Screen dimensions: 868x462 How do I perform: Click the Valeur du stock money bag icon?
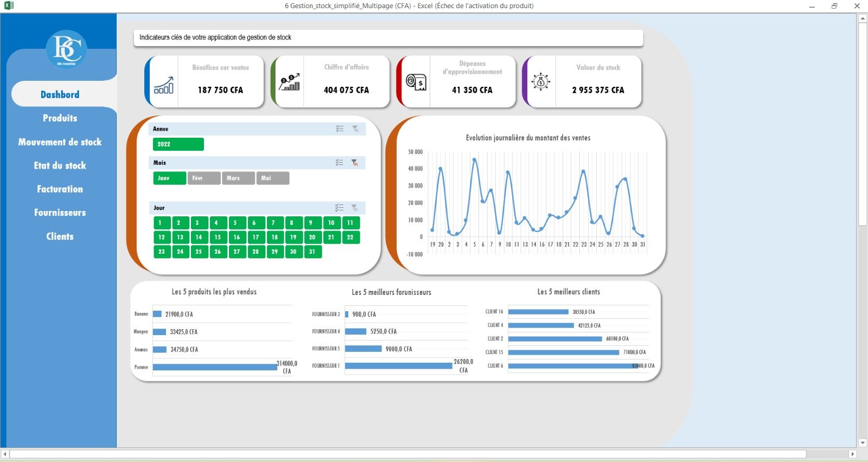541,81
